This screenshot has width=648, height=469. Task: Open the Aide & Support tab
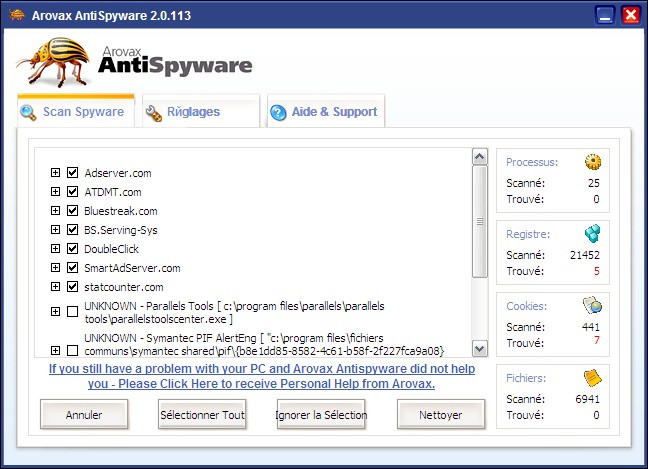click(x=326, y=111)
